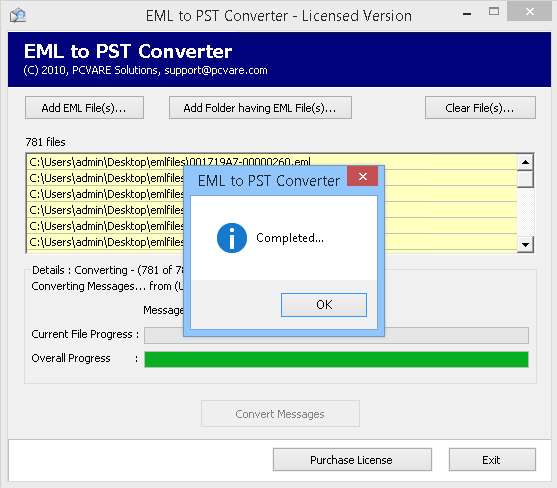Open the Purchase License page
Viewport: 557px width, 488px height.
click(352, 460)
